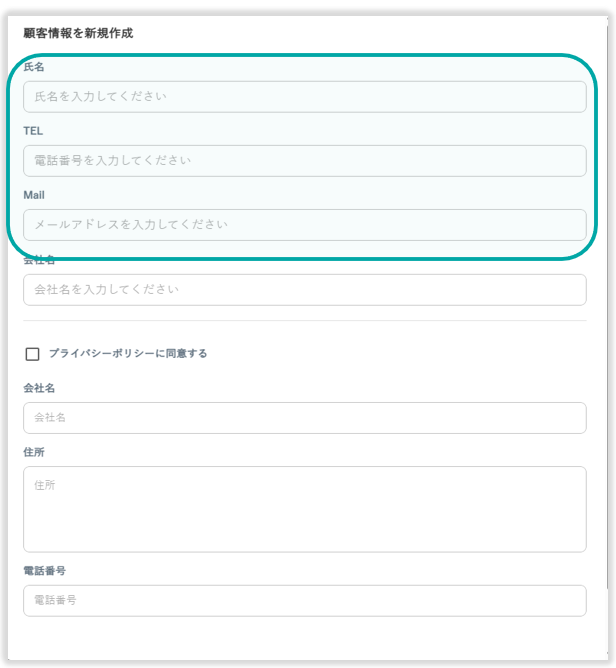The image size is (616, 668).
Task: Focus the 住所 address textarea
Action: point(304,509)
